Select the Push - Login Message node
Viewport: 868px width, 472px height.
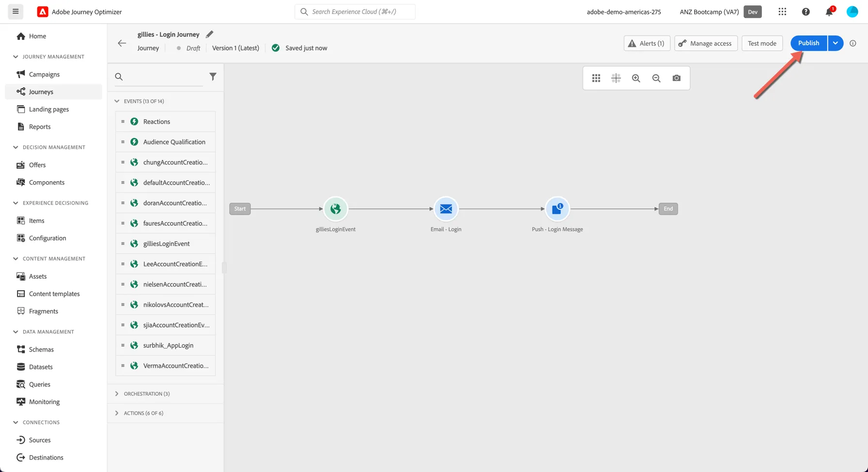557,209
